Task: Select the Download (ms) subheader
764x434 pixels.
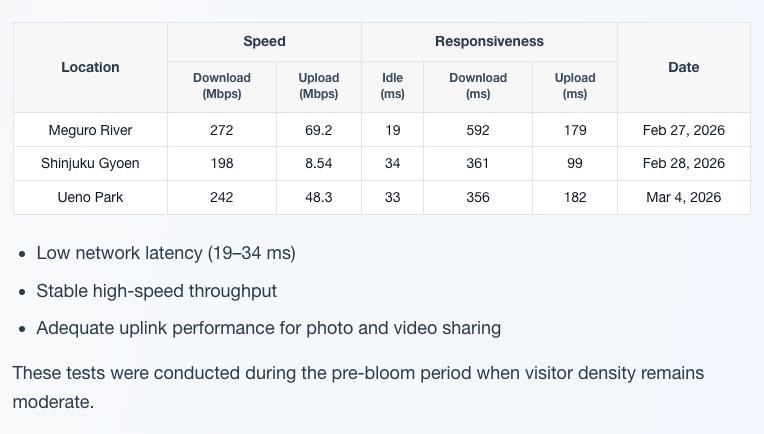Action: 478,86
